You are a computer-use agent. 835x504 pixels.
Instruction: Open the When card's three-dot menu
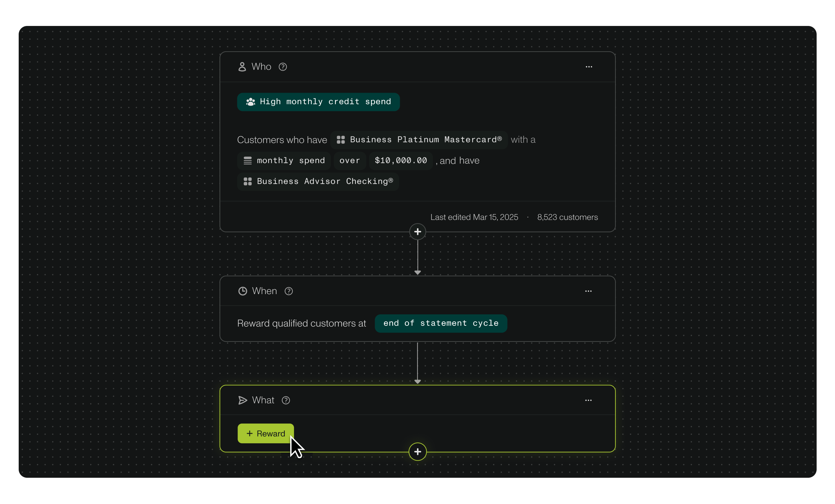[x=588, y=291]
